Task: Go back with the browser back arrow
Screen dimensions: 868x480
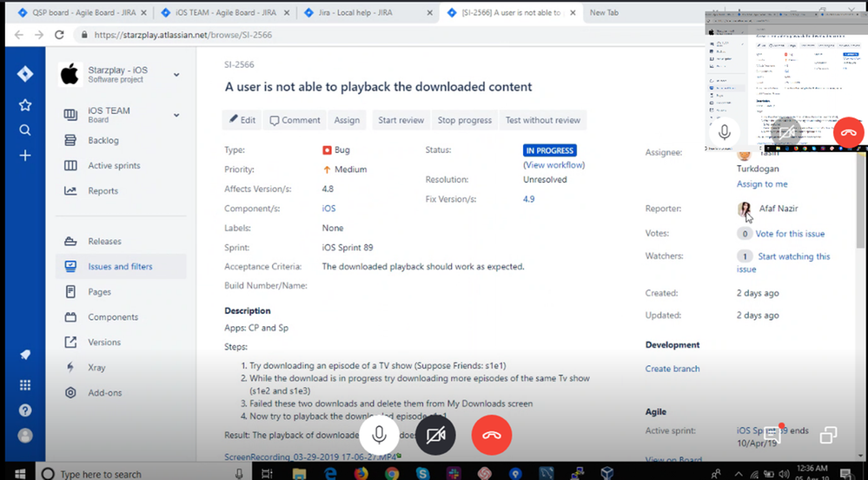Action: 19,35
